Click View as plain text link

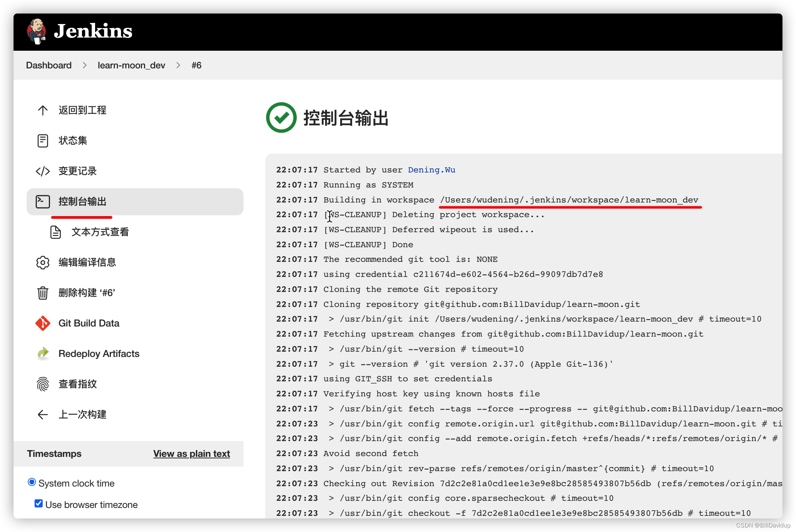[x=192, y=454]
